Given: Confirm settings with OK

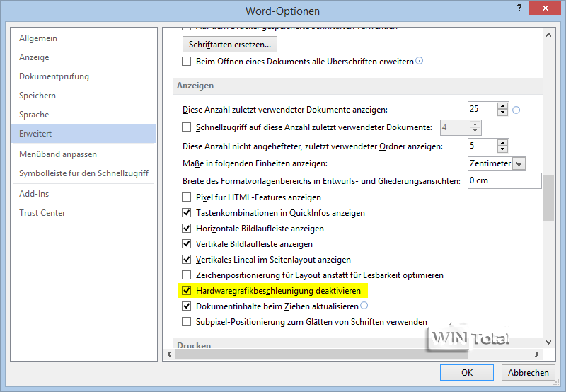Looking at the screenshot, I should pos(467,372).
